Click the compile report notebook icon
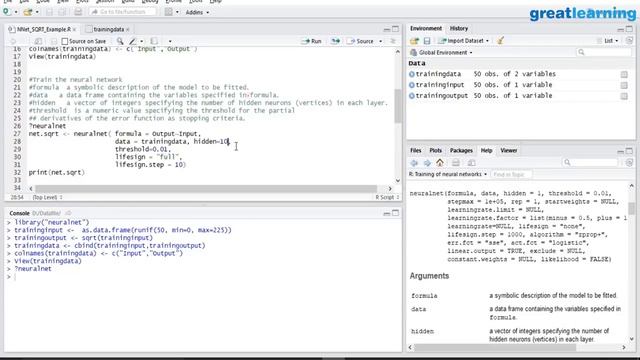Image resolution: width=640 pixels, height=360 pixels. [154, 41]
